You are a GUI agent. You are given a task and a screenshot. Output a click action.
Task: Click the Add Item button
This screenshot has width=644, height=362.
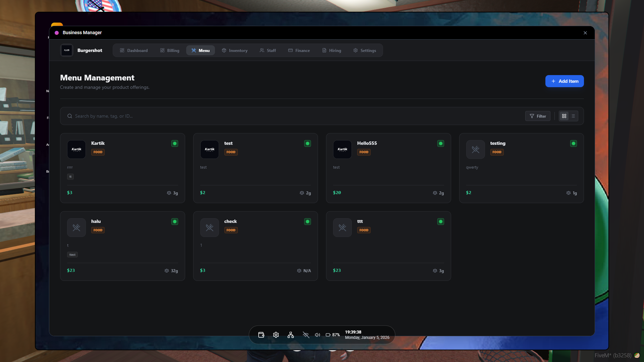coord(565,81)
